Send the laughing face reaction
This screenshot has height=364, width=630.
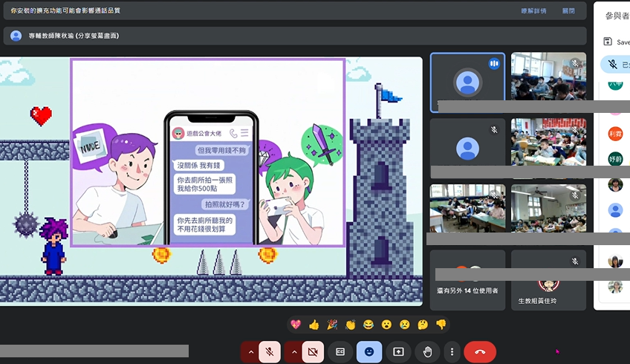(x=368, y=325)
